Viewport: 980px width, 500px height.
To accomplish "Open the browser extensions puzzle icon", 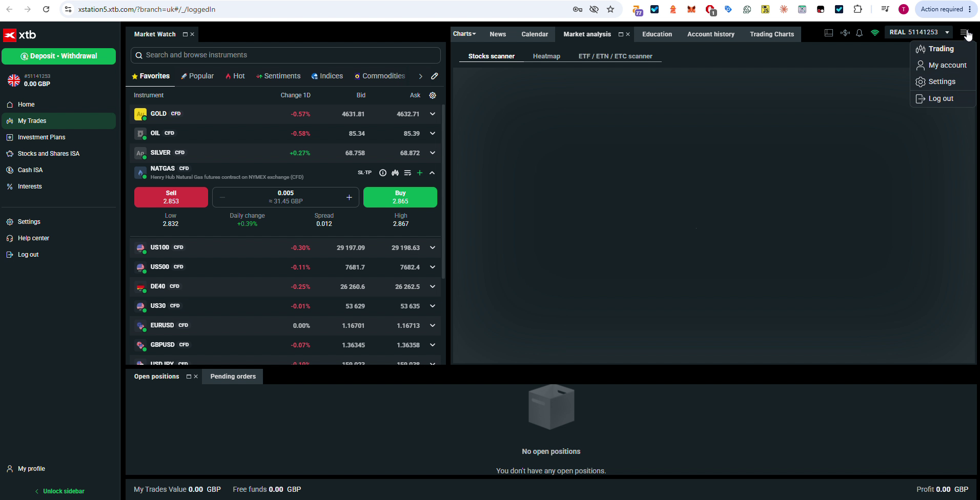I will pyautogui.click(x=857, y=9).
